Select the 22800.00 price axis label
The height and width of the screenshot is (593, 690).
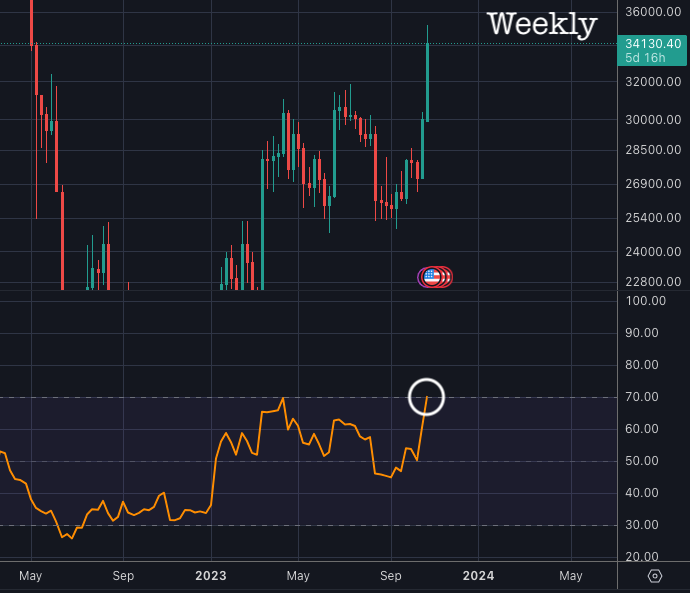(x=653, y=282)
